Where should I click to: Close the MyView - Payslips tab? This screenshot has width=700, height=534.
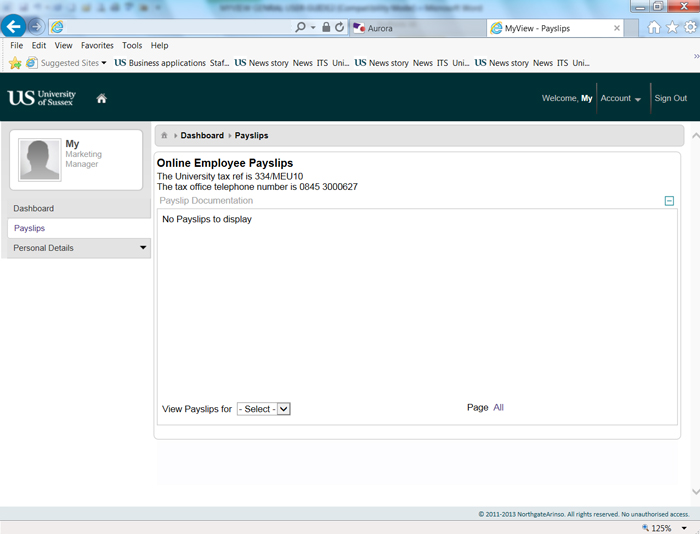tap(617, 28)
